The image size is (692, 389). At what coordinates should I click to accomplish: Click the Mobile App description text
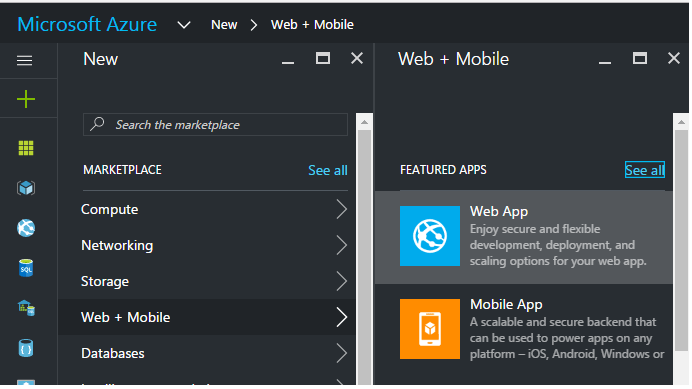point(567,338)
